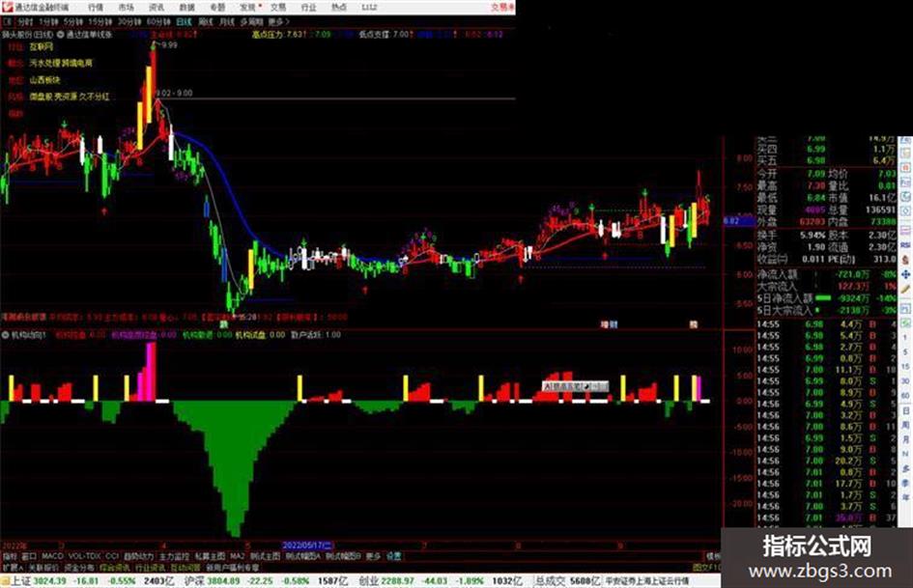Select the MACD indicator tab

point(52,556)
